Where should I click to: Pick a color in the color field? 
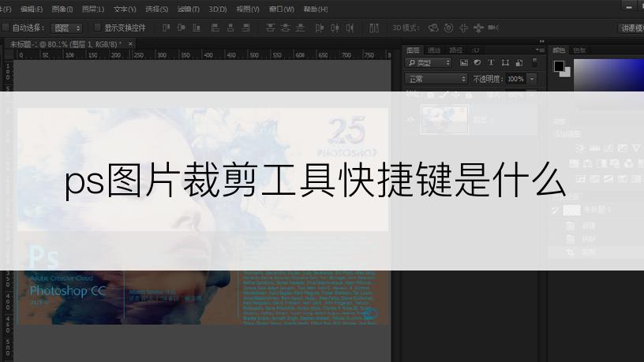[x=608, y=75]
